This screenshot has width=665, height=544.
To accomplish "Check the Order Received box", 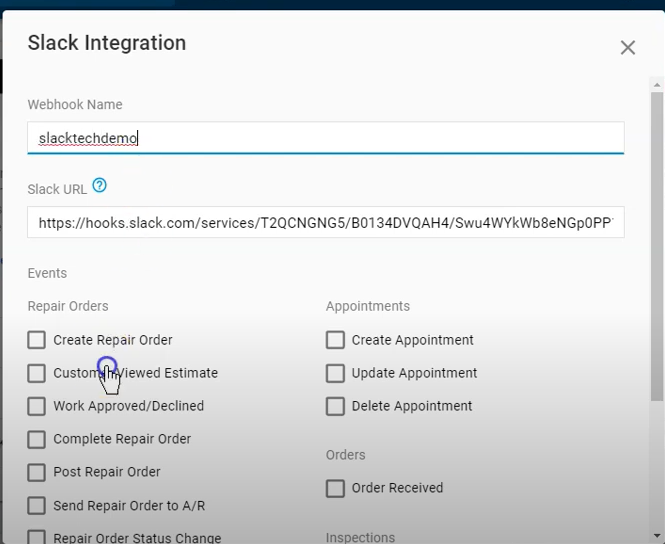I will coord(335,488).
